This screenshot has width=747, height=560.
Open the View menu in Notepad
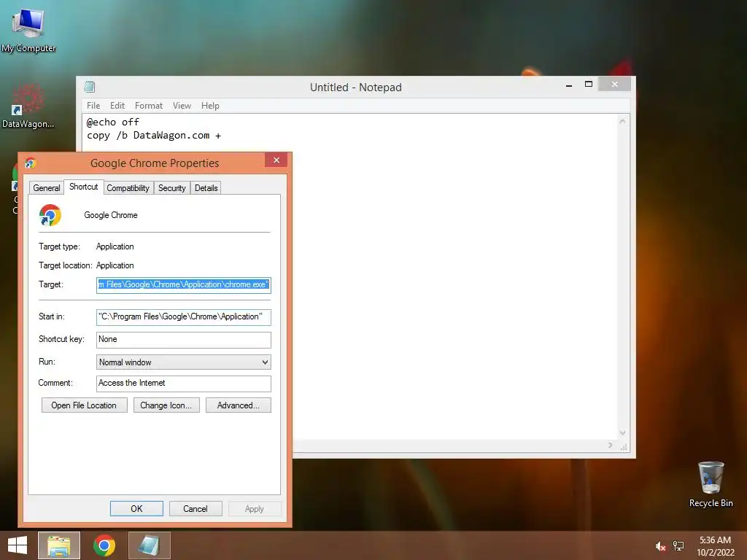coord(182,106)
